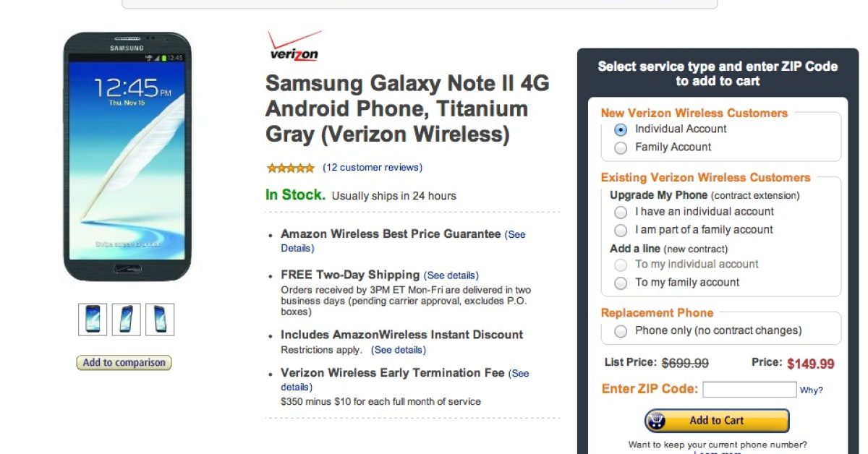868x454 pixels.
Task: Select the third phone thumbnail image
Action: tap(160, 320)
